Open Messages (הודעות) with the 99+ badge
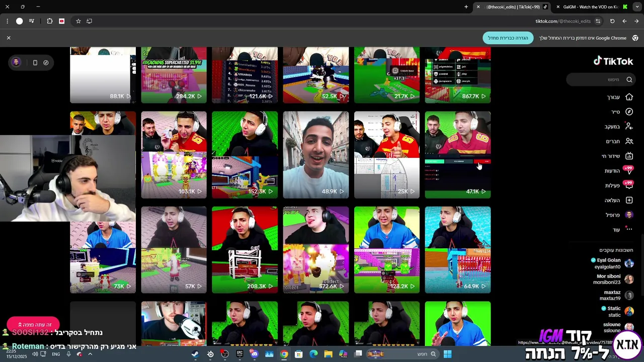 [x=628, y=170]
